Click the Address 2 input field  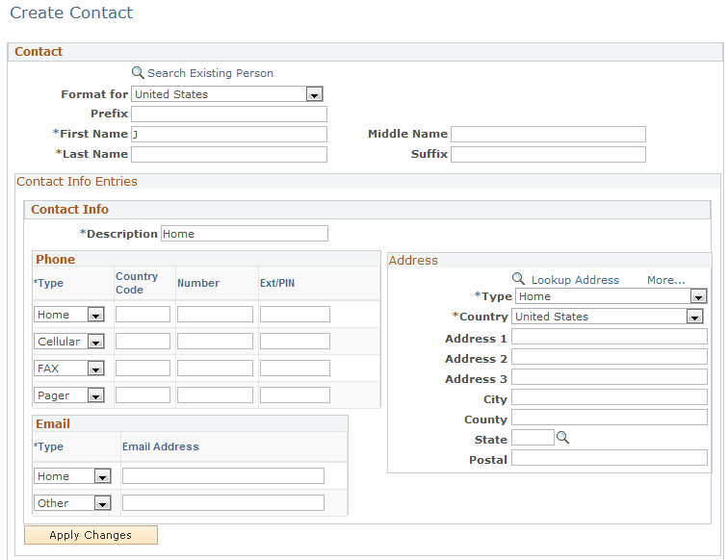[x=610, y=357]
